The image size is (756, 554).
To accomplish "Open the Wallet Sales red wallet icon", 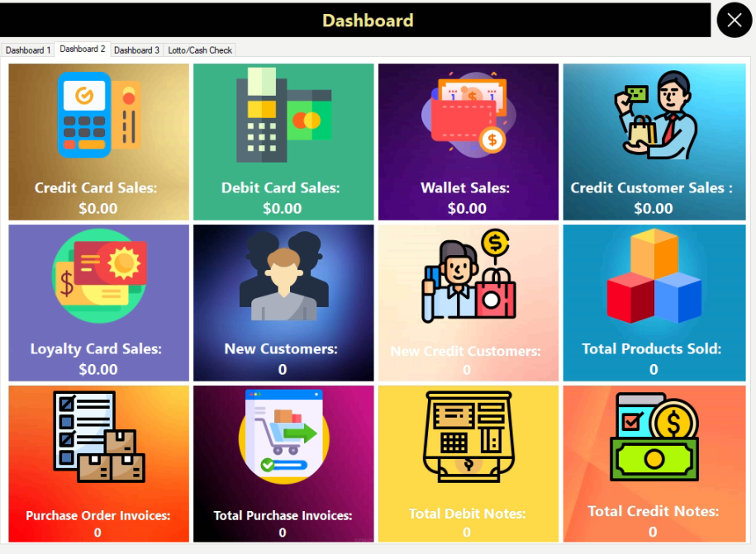I will [468, 115].
